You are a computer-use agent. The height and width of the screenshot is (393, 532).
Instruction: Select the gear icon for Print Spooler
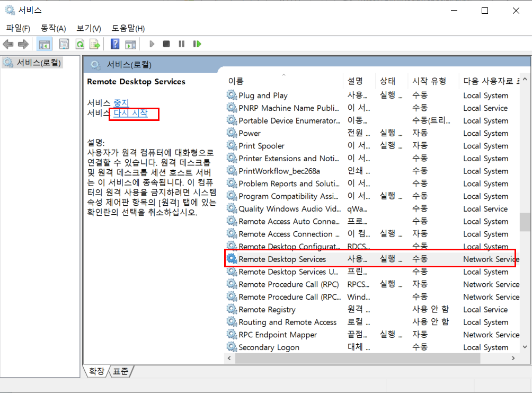pos(232,145)
